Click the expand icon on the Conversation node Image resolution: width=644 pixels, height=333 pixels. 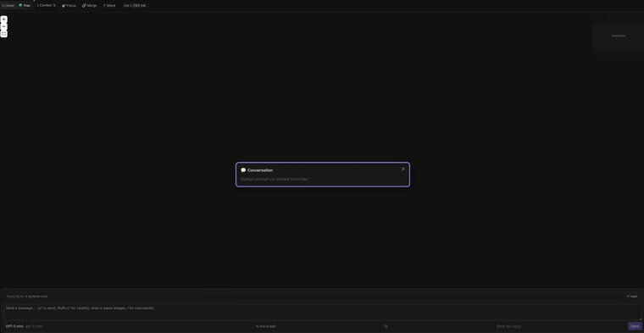[x=402, y=169]
